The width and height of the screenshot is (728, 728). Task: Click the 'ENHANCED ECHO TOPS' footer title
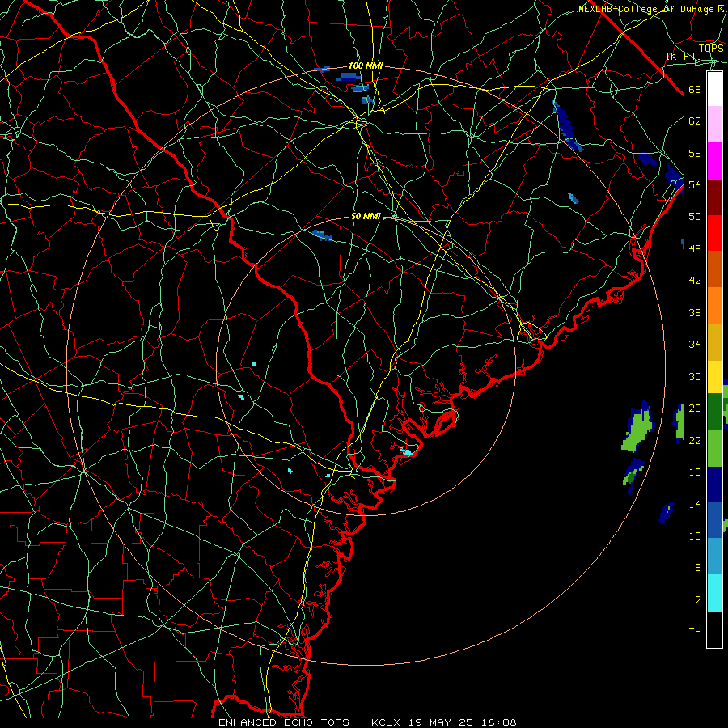click(x=284, y=722)
